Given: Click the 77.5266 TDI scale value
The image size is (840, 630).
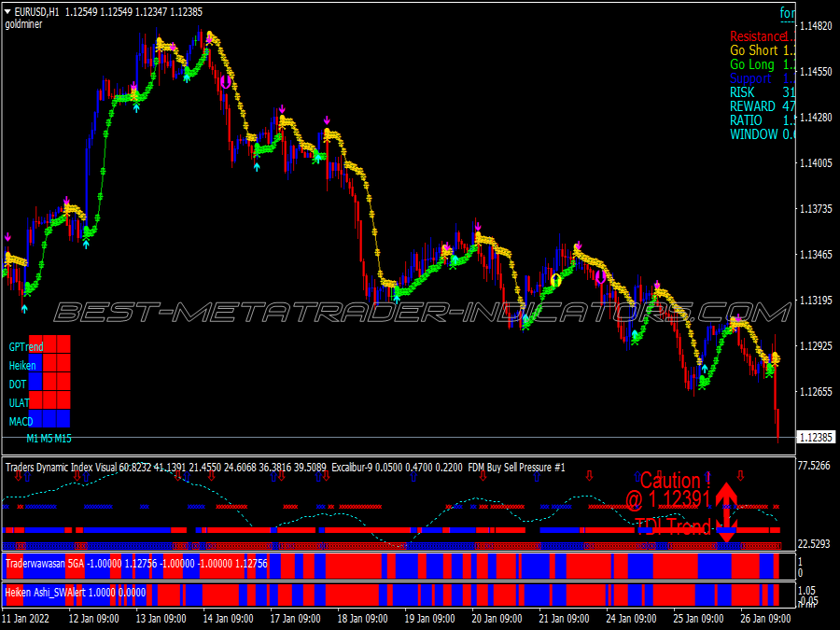Looking at the screenshot, I should (x=813, y=466).
